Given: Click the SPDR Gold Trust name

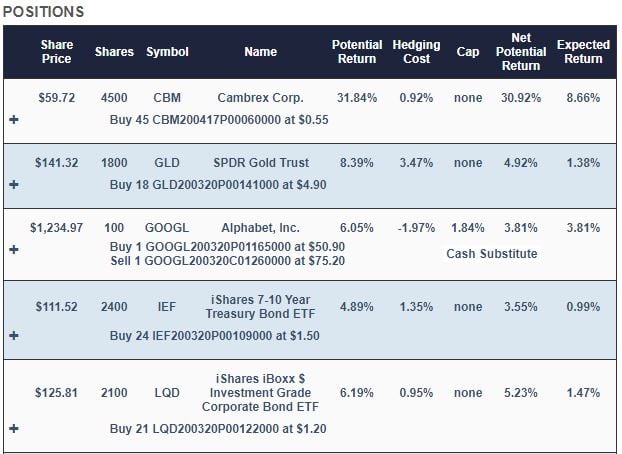Looking at the screenshot, I should [x=260, y=163].
